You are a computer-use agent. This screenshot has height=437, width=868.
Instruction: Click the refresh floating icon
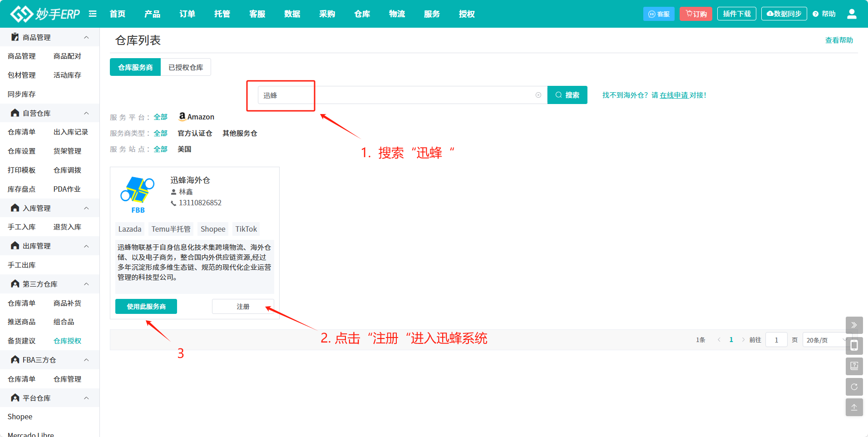854,387
